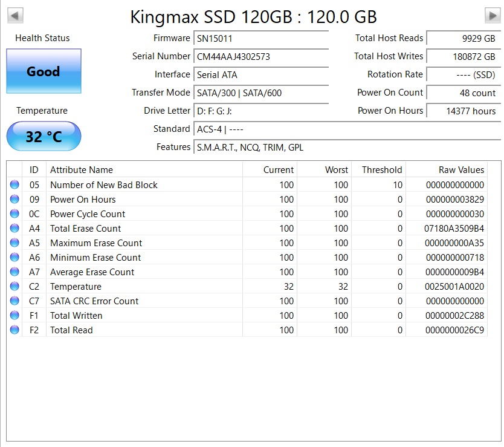The image size is (504, 447).
Task: Click status orb for Minimum Erase Count
Action: pos(15,257)
